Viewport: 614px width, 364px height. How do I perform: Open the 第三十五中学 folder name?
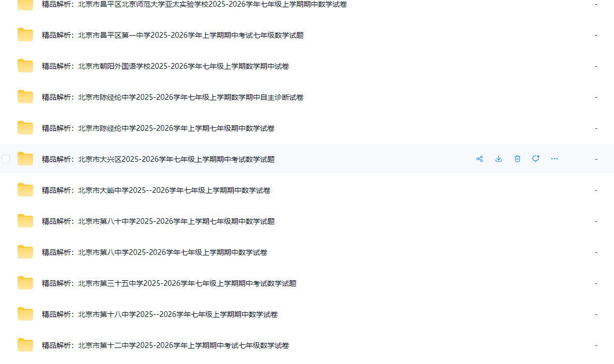(169, 283)
